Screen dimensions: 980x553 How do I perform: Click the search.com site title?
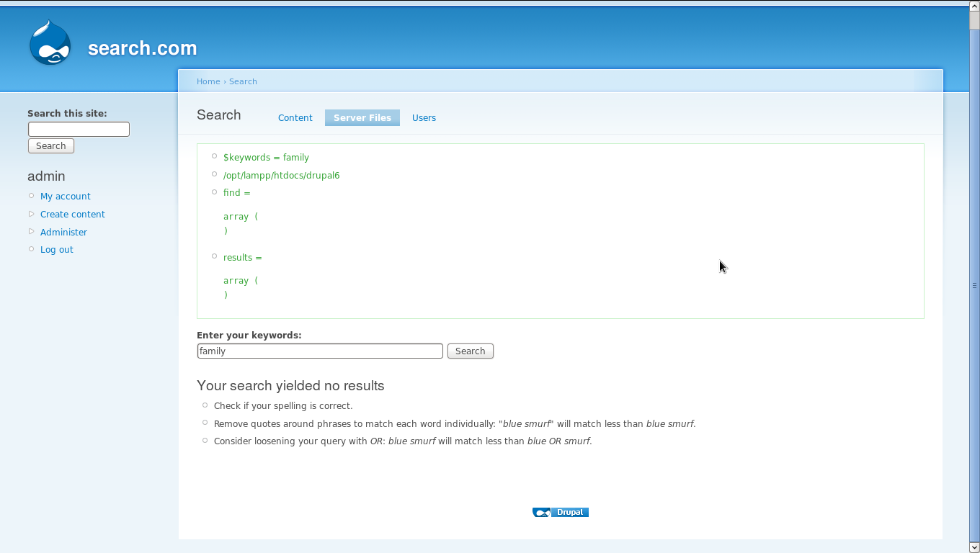tap(142, 48)
